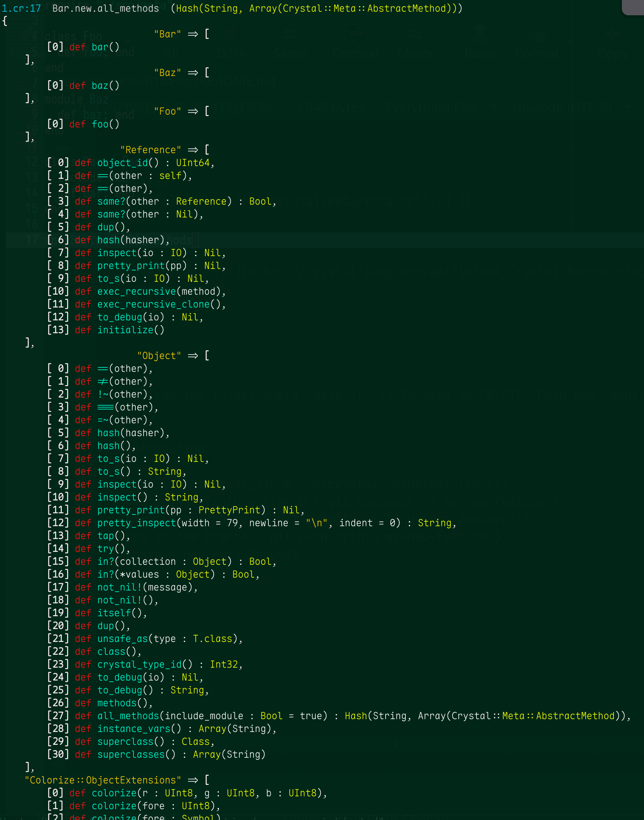Screen dimensions: 644x820
Task: Click the "Object" hash key
Action: 159,356
